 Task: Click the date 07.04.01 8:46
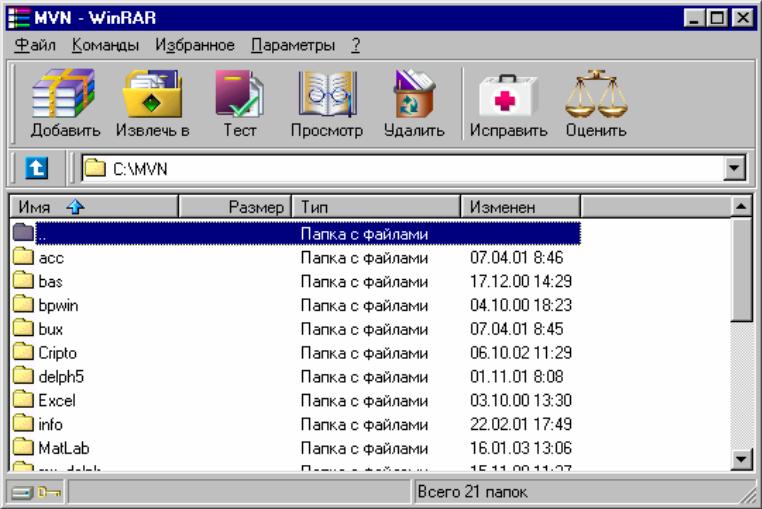point(516,257)
